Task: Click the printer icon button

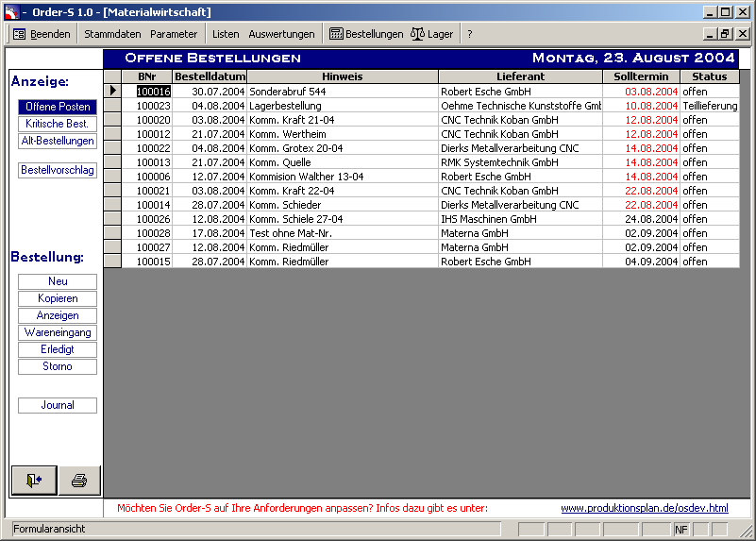Action: (x=79, y=480)
